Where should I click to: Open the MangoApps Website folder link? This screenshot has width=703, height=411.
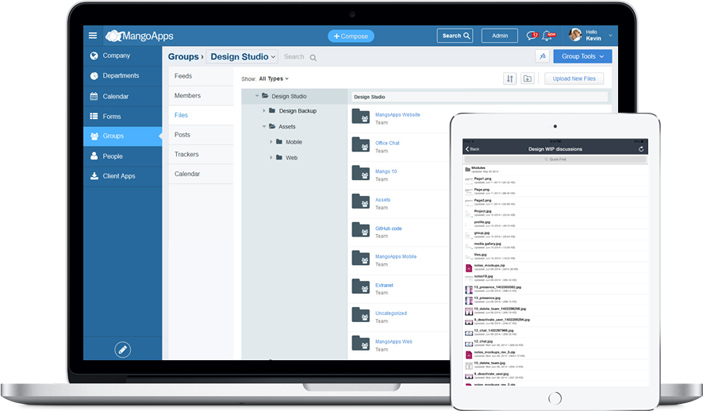[x=397, y=115]
